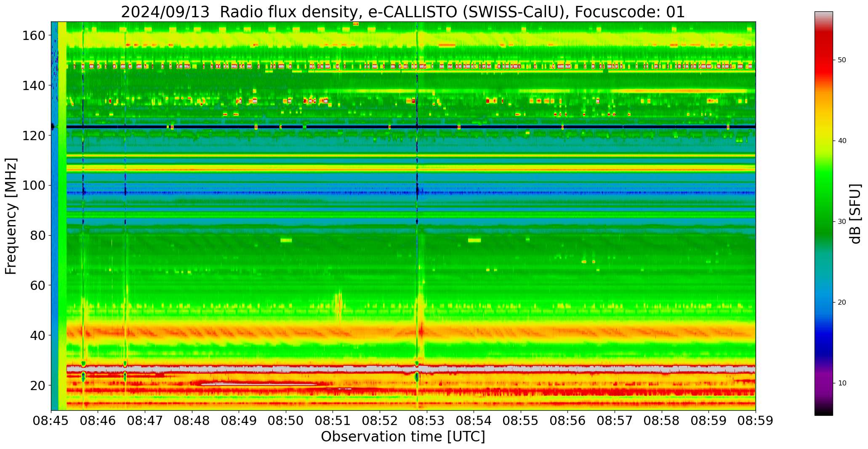
Task: Click the gray saturated band near 27 MHz
Action: [411, 369]
